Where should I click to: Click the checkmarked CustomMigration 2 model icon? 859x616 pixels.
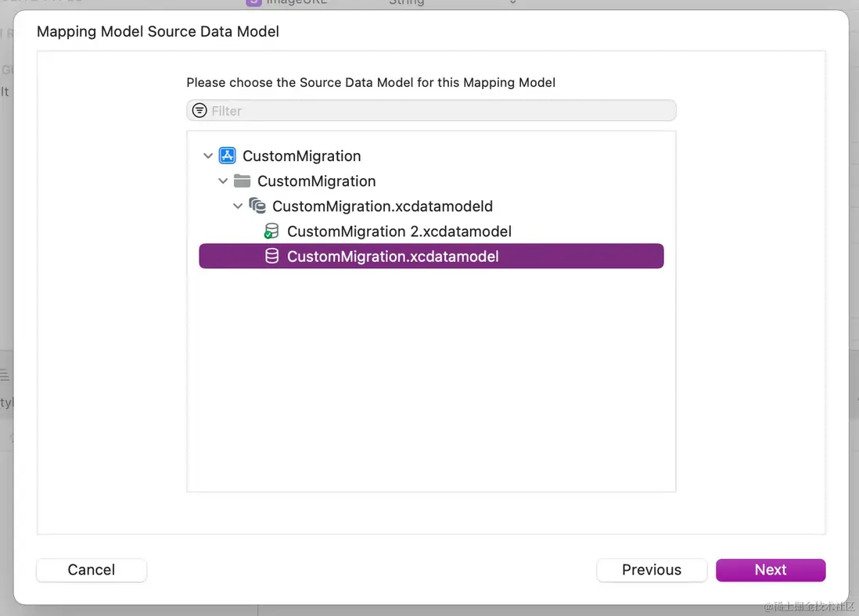point(271,231)
